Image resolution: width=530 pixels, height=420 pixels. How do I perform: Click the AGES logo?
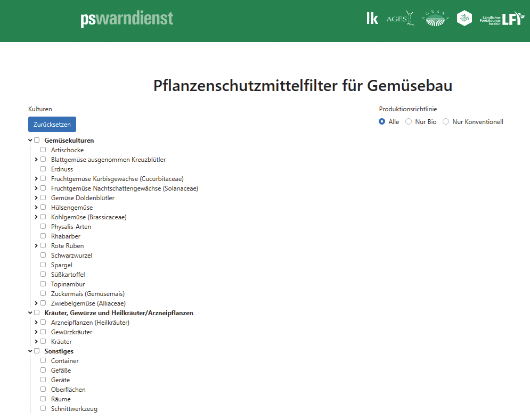pos(400,19)
